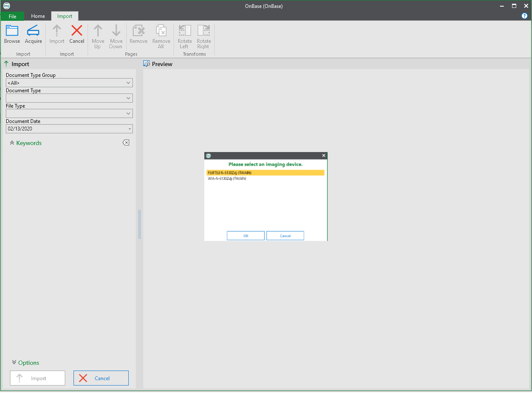
Task: Click the Rotate Left icon
Action: [x=184, y=30]
